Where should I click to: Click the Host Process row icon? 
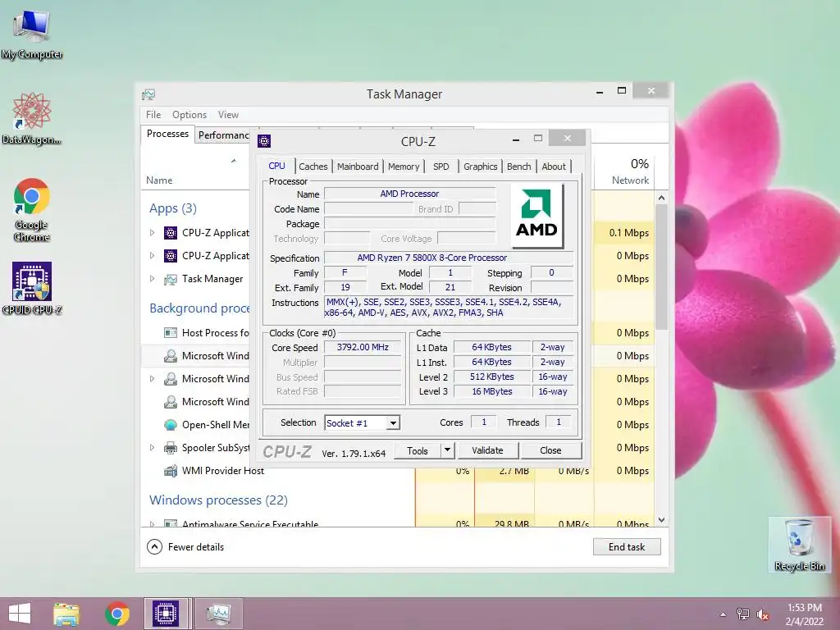click(x=171, y=333)
